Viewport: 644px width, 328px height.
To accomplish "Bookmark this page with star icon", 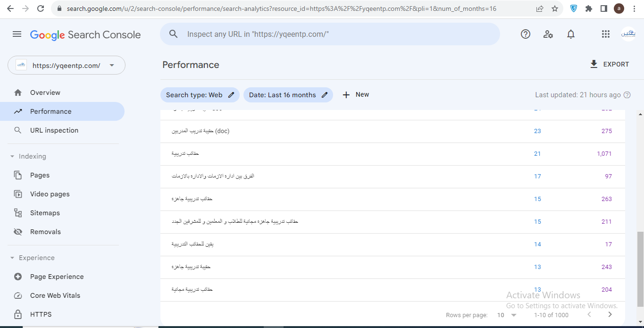I will pos(555,8).
